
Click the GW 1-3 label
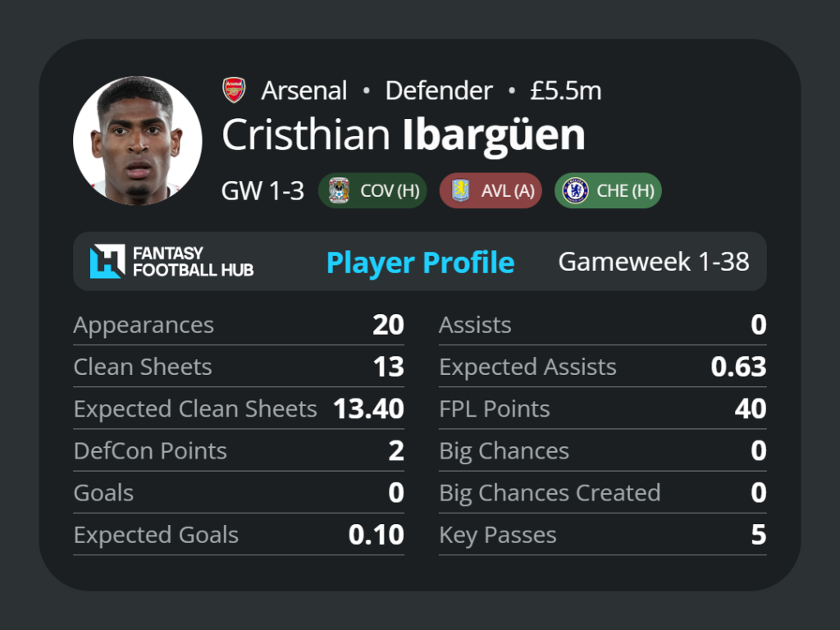pos(262,190)
